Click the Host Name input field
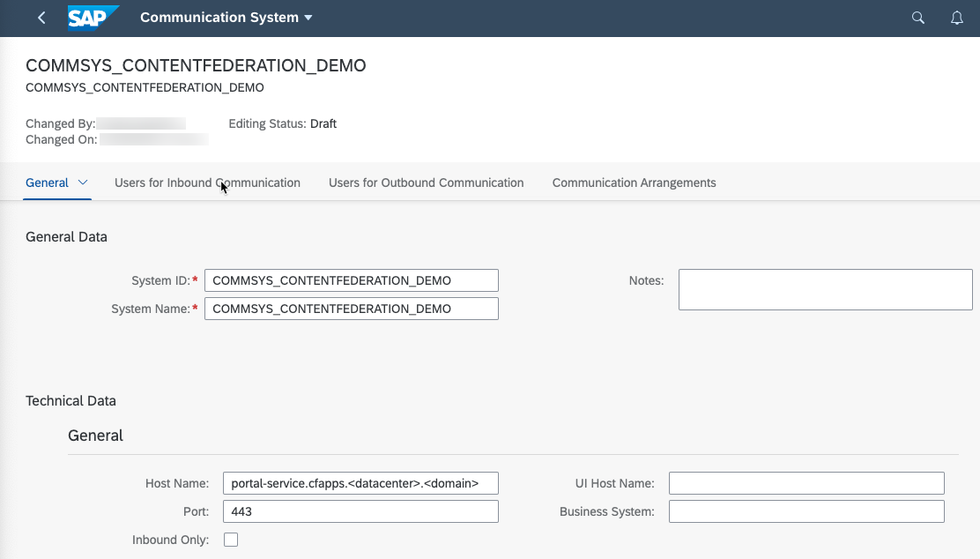This screenshot has height=559, width=980. point(360,483)
